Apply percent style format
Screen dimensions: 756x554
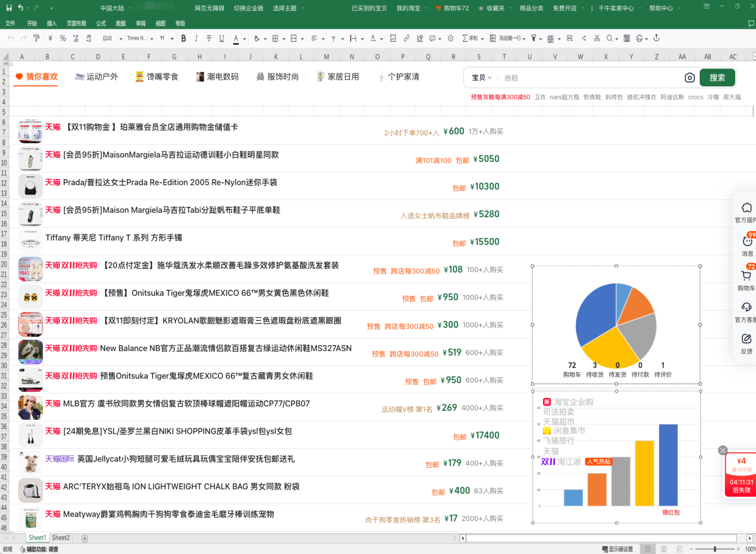pos(63,38)
